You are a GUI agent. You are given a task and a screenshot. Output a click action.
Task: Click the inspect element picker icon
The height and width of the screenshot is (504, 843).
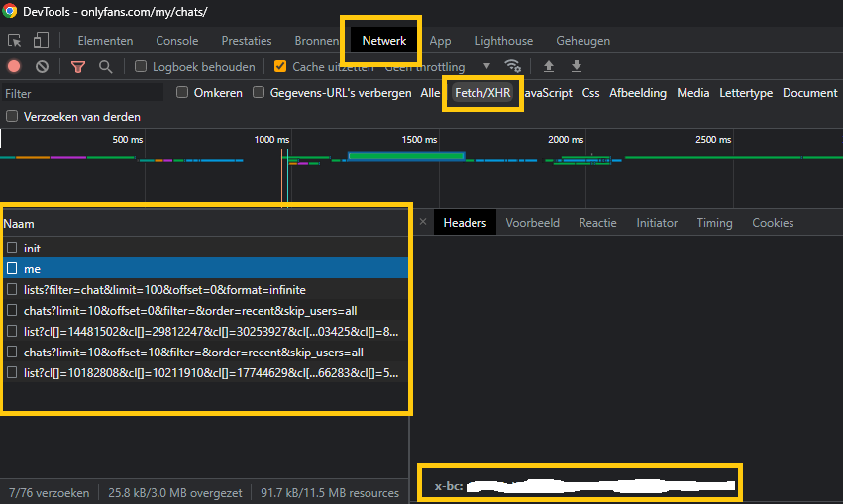15,41
